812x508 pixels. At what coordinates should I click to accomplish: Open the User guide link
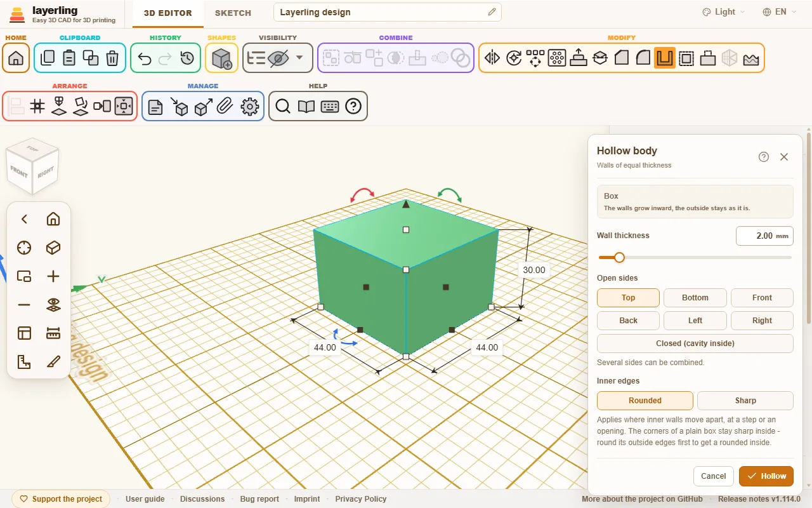145,499
